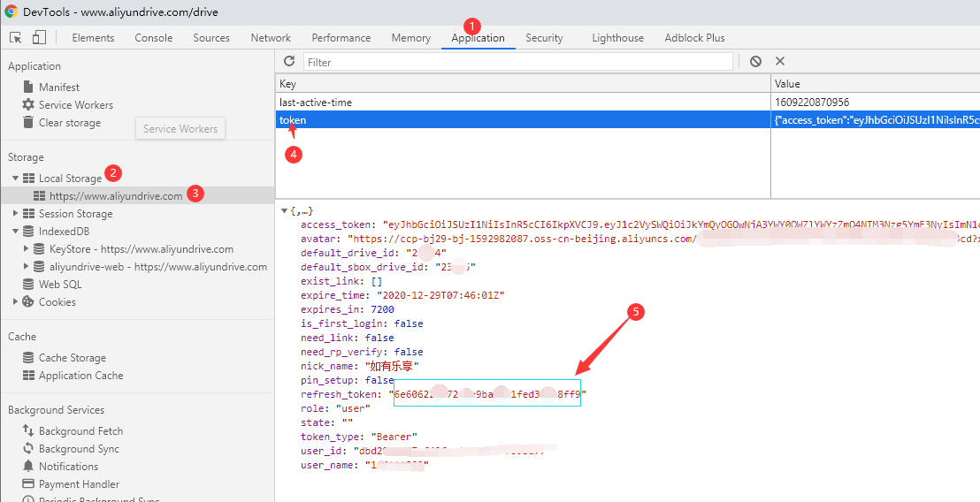
Task: Click the clear all storage icon
Action: click(x=755, y=61)
